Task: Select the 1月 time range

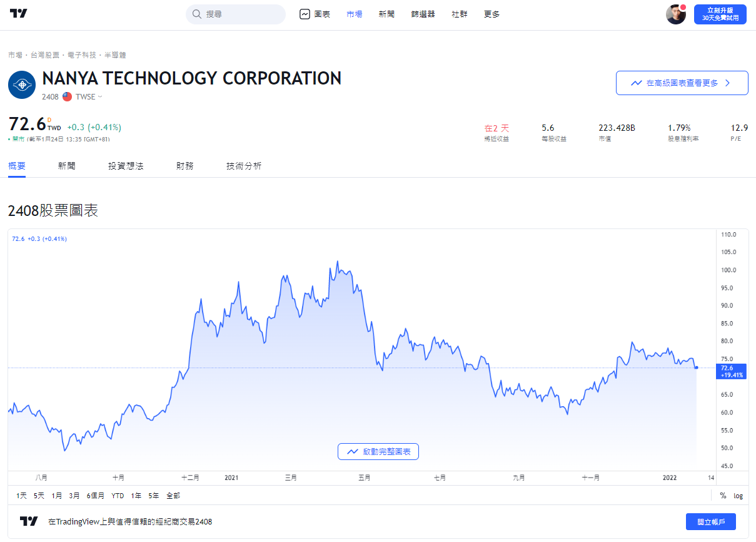Action: pos(57,496)
